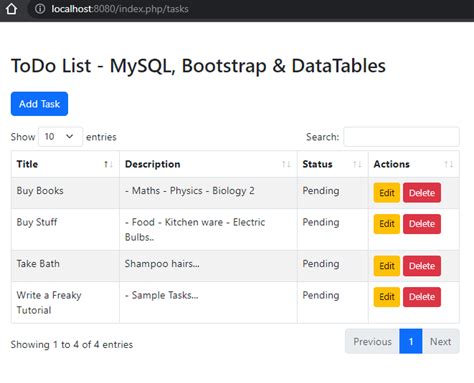Click Pending status of Take Bath row
474x383 pixels.
click(x=321, y=264)
